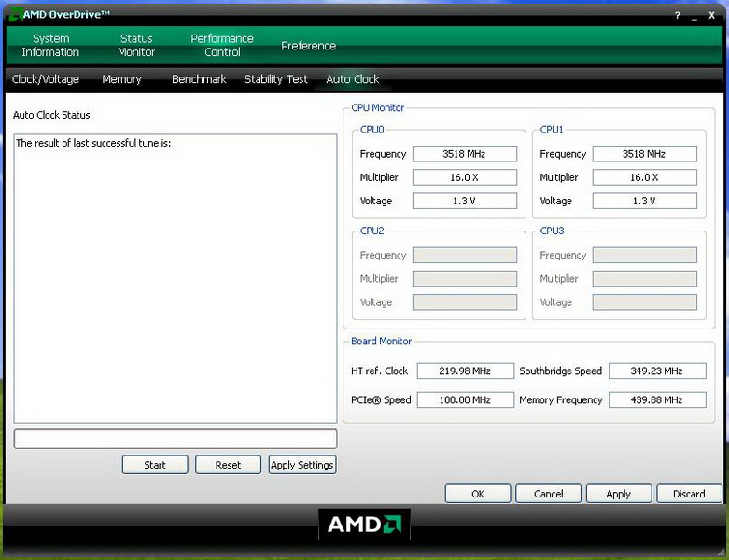Click the 'CPU0' group label
This screenshot has width=729, height=560.
pyautogui.click(x=372, y=130)
